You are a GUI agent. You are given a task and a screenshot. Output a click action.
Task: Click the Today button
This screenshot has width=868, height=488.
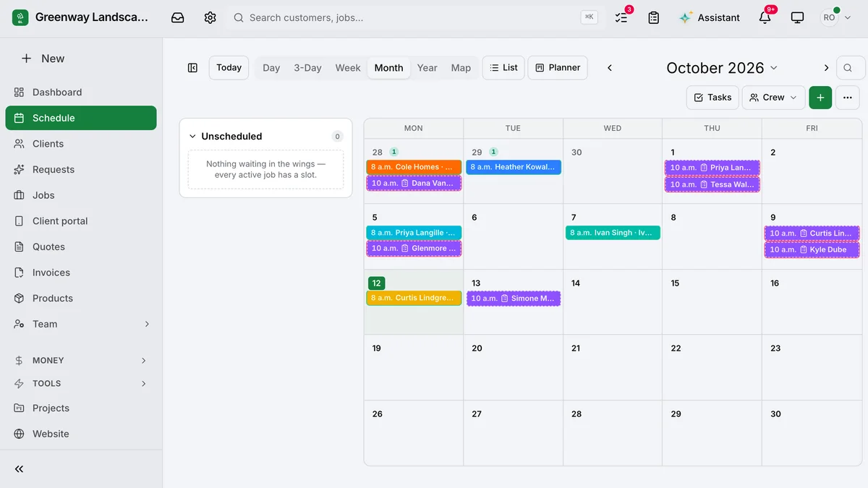click(229, 68)
